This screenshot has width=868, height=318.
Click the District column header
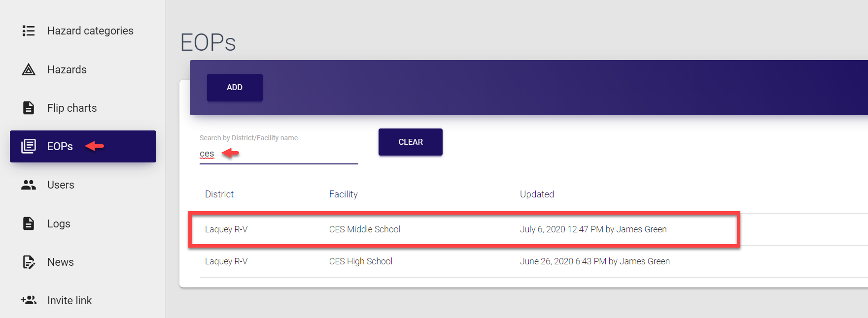[x=219, y=194]
